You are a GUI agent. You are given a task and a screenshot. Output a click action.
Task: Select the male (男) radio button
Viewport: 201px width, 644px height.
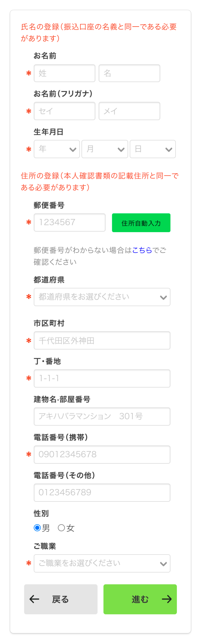pyautogui.click(x=37, y=528)
